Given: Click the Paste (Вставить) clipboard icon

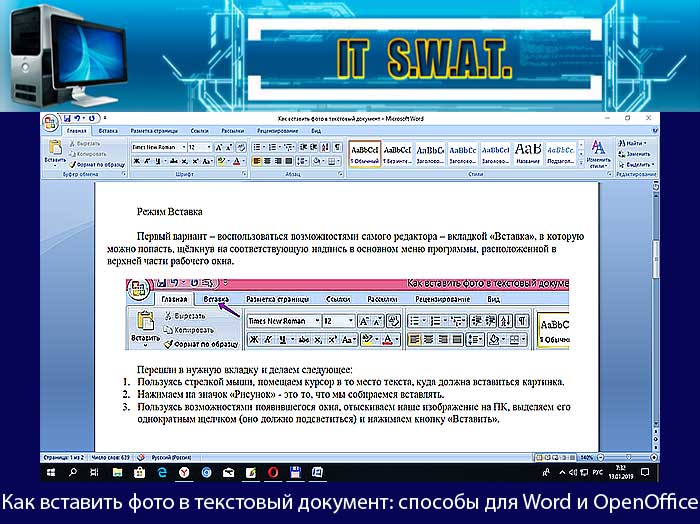Looking at the screenshot, I should [55, 148].
